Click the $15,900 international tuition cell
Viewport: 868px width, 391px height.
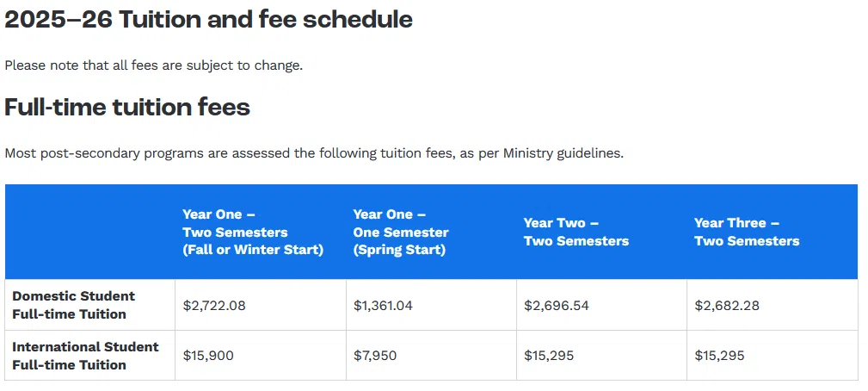[x=208, y=356]
